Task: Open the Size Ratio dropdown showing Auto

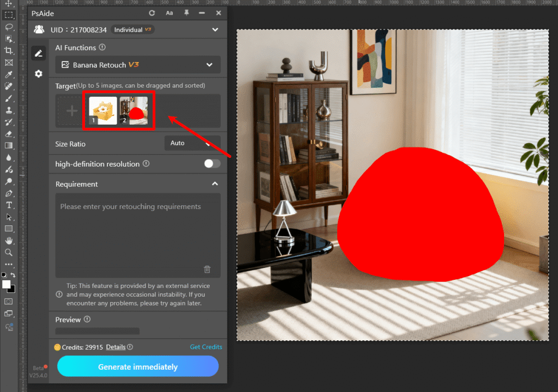Action: coord(192,143)
